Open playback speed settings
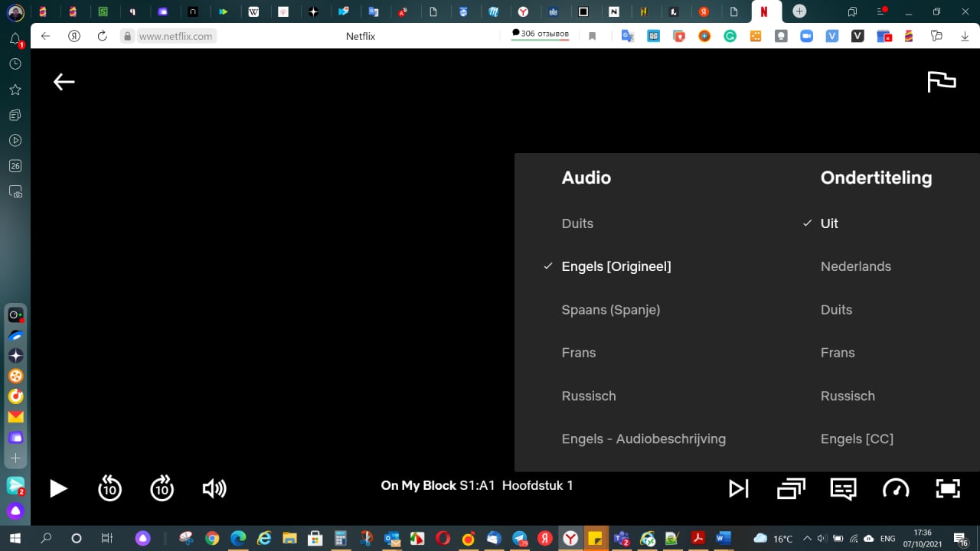Image resolution: width=980 pixels, height=551 pixels. pyautogui.click(x=896, y=488)
